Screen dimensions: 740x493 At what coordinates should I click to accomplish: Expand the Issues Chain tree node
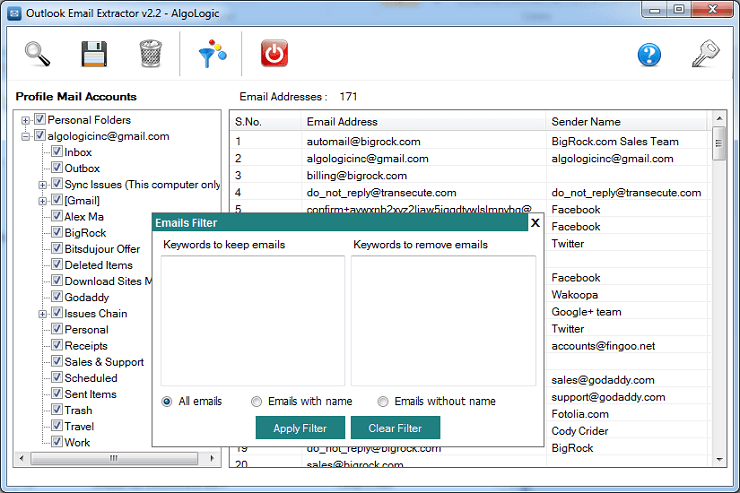pos(42,314)
